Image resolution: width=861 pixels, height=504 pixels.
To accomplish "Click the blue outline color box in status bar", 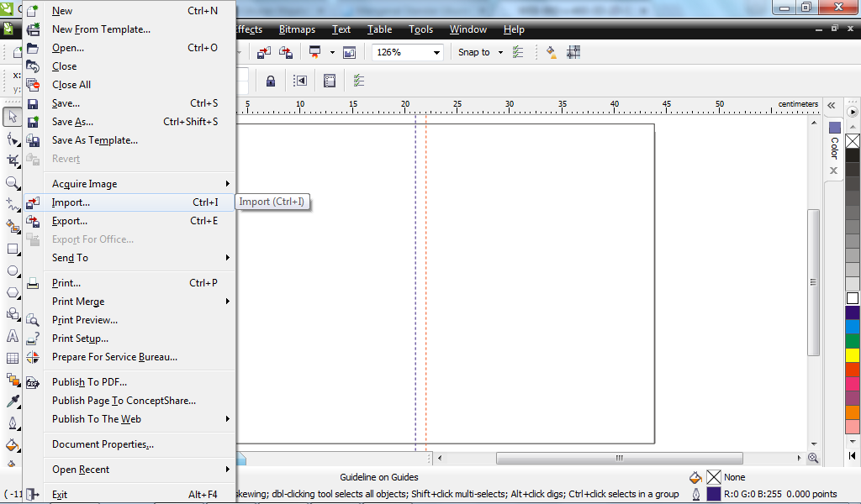I will tap(713, 494).
